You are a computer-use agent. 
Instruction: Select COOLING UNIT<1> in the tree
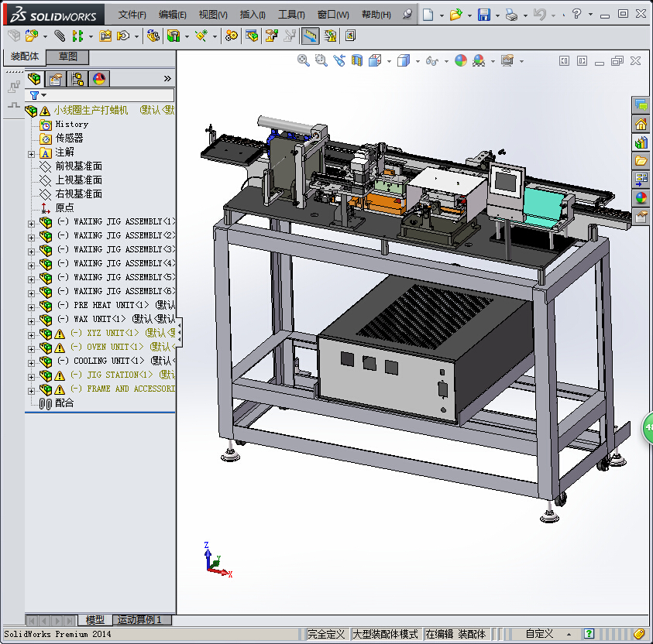pyautogui.click(x=108, y=361)
